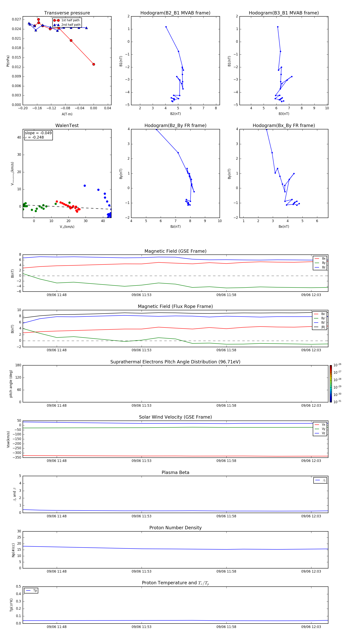Screen dimensions: 351x644
Task: Click the βp legend in Plasma Beta panel
Action: (x=320, y=480)
